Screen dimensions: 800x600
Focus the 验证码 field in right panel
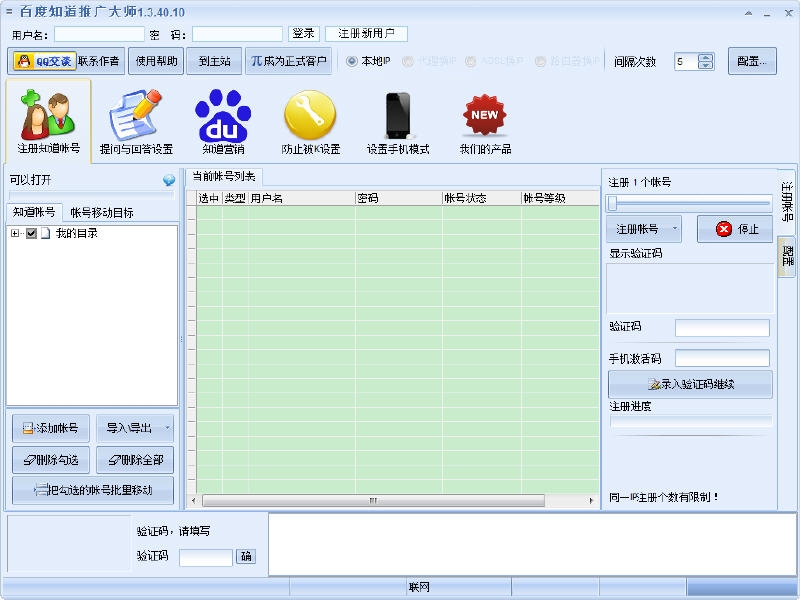[x=722, y=328]
